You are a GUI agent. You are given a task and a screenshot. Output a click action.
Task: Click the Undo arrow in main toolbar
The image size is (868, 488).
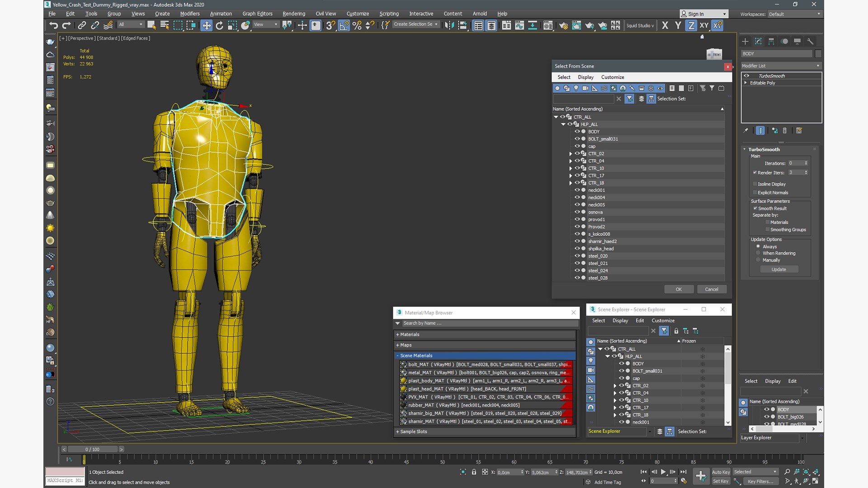point(54,25)
